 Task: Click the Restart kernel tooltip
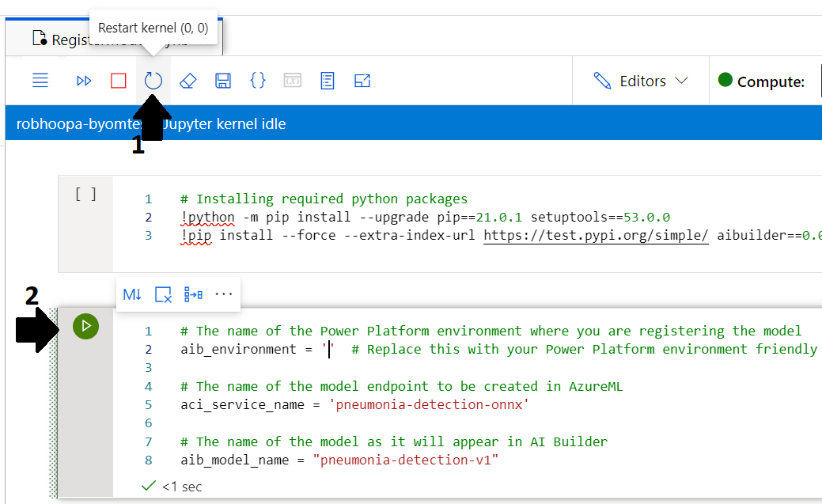tap(153, 27)
